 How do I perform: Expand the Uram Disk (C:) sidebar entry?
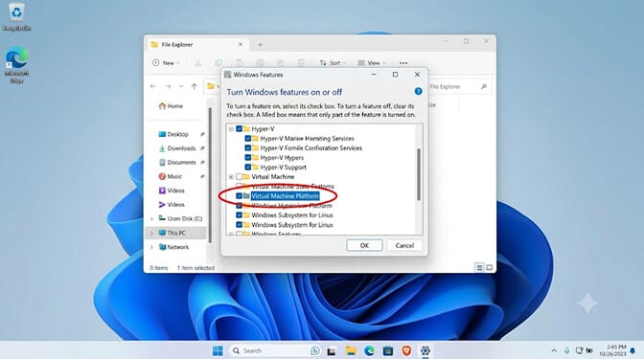click(151, 218)
